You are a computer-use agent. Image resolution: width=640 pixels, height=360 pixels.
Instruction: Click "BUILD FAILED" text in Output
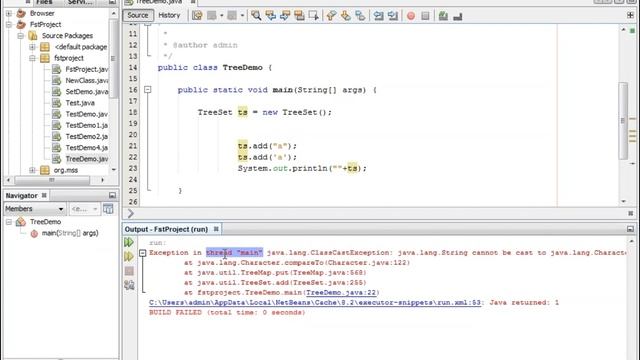(x=176, y=312)
